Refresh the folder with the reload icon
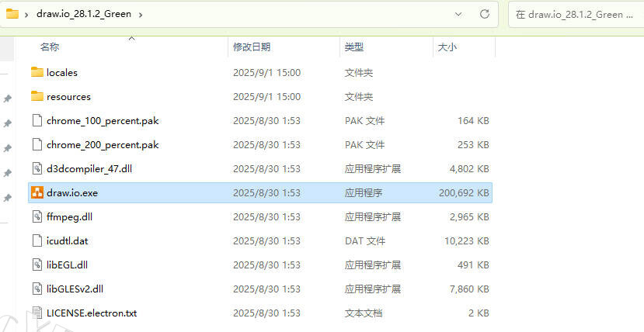Viewport: 644px width, 332px height. click(485, 14)
